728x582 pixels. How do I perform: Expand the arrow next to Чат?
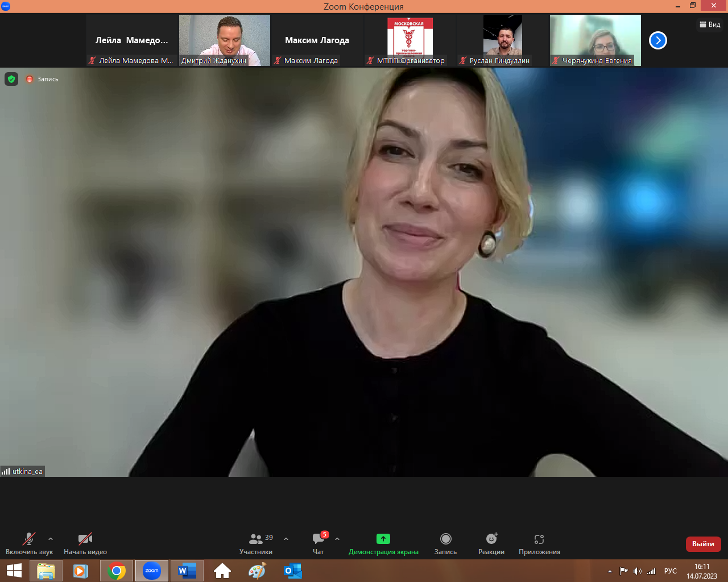coord(337,539)
